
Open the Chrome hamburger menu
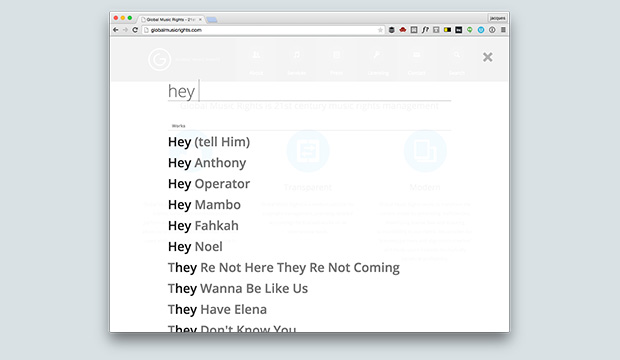(x=503, y=30)
